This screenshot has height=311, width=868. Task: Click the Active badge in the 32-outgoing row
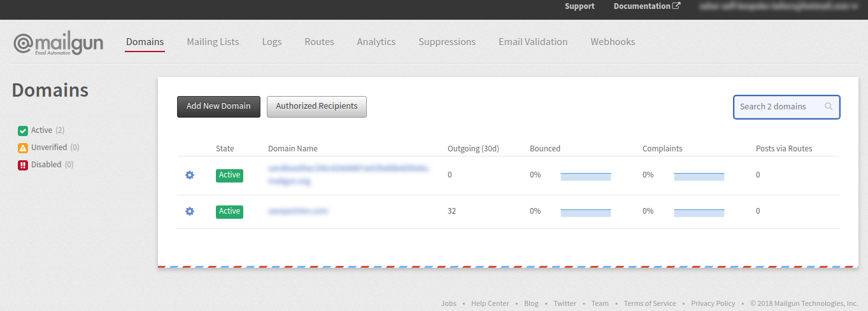[229, 211]
